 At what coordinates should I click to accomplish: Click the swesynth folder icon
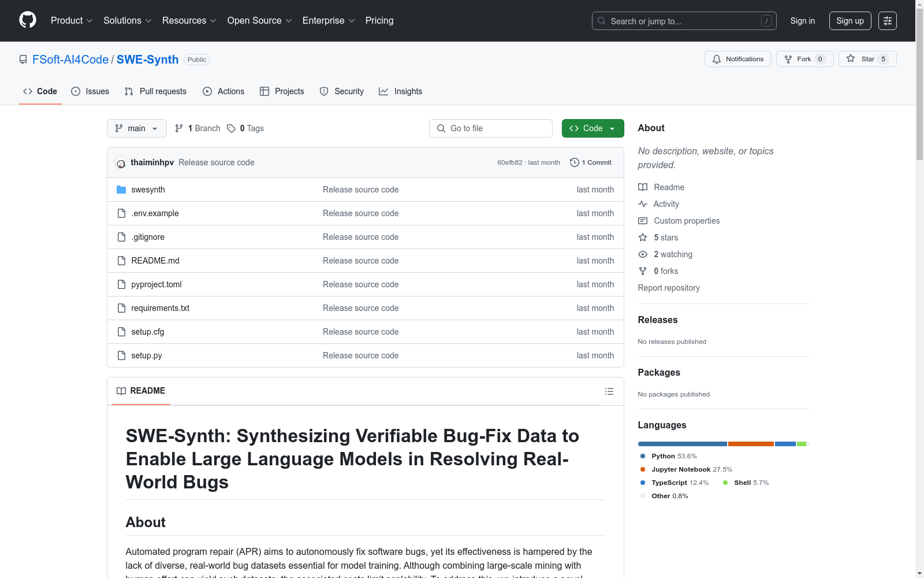point(121,190)
